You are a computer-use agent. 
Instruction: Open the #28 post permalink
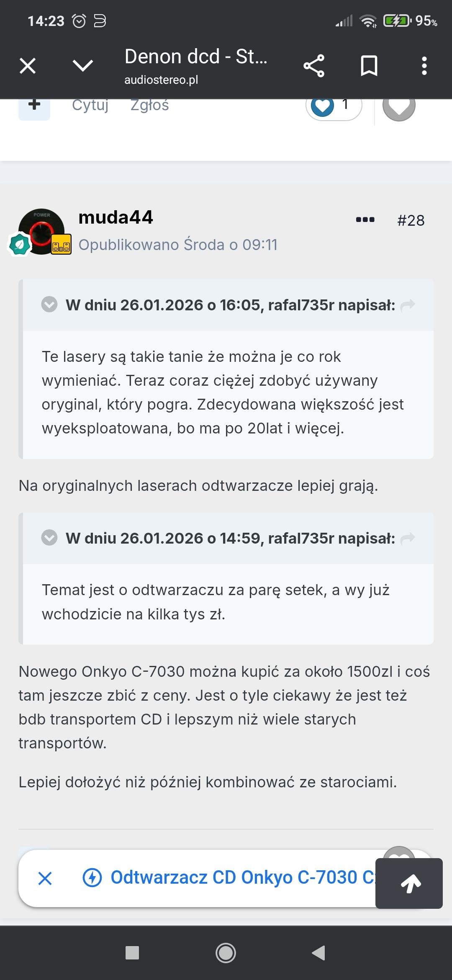coord(411,220)
